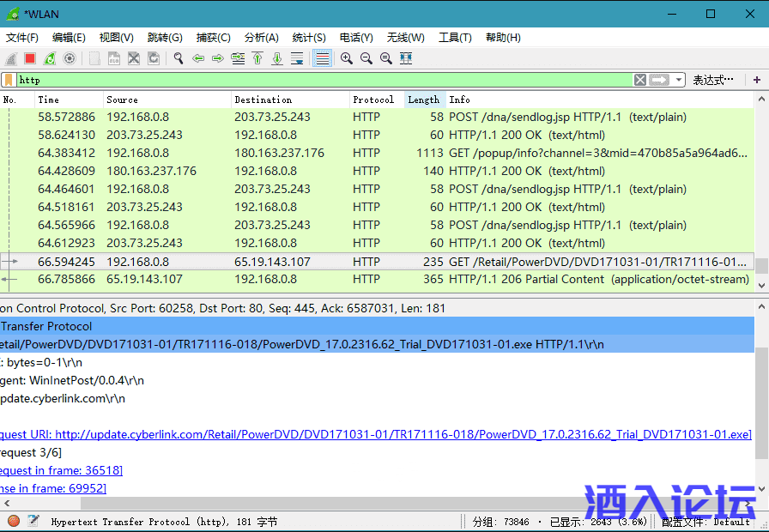Click the 表达式 expression button
Viewport: 769px width, 532px height.
point(713,80)
